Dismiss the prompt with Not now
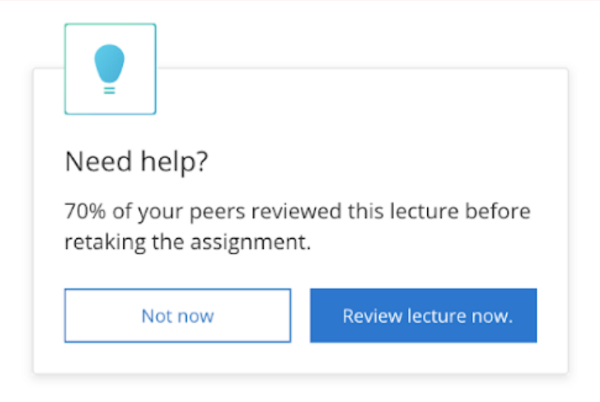The height and width of the screenshot is (402, 600). click(178, 316)
